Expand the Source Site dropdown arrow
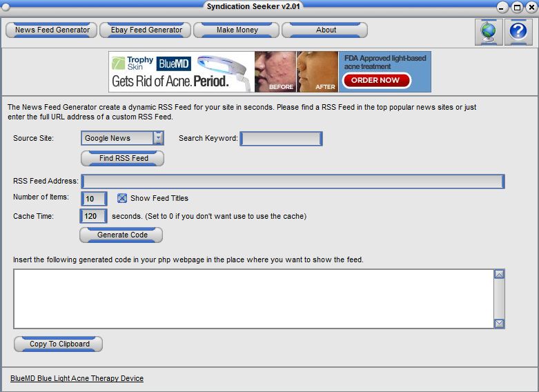The image size is (539, 392). (158, 138)
